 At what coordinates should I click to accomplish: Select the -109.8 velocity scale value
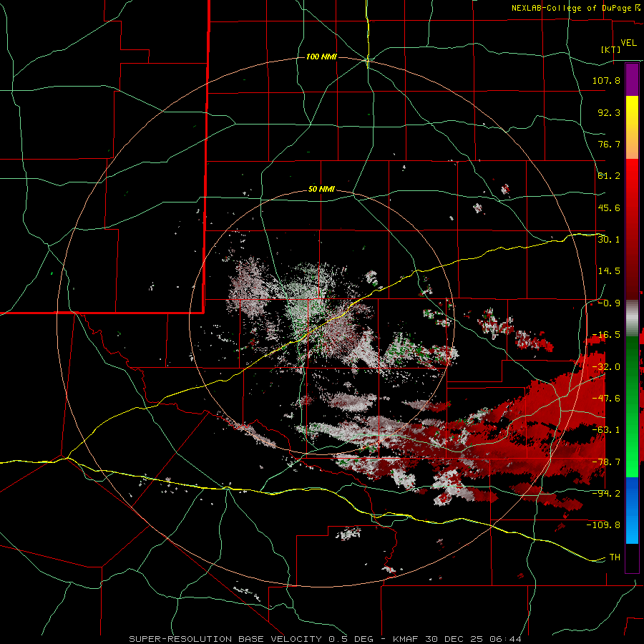604,525
